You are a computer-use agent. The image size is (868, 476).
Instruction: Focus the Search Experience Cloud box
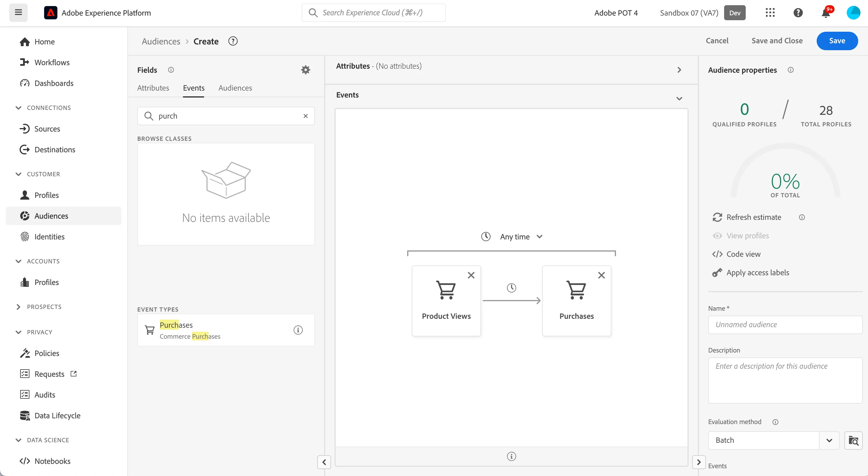(x=373, y=13)
